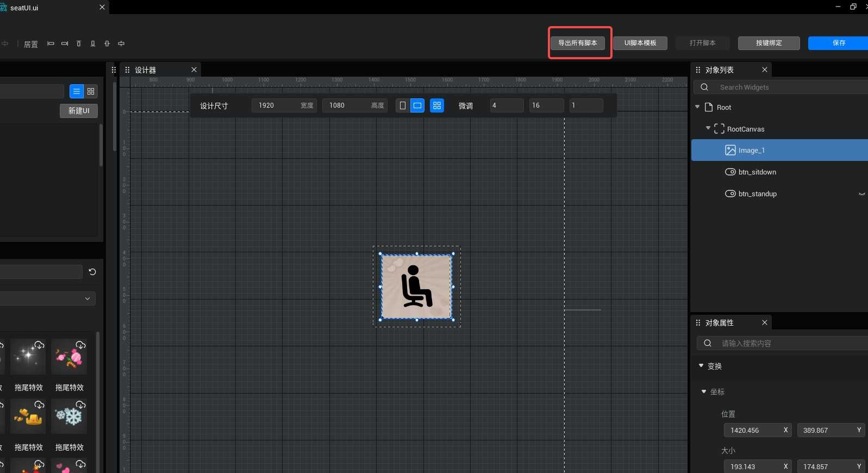Open the UI脚本模板 button

640,43
